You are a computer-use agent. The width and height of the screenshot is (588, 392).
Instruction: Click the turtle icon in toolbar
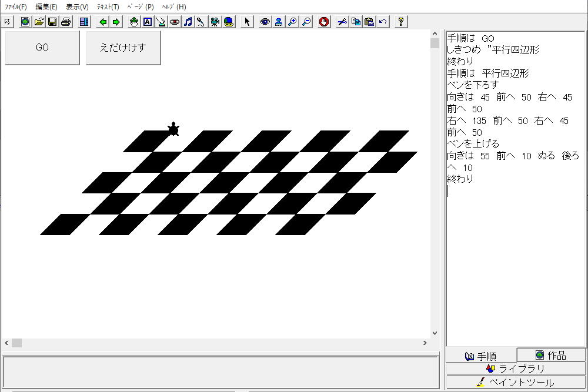[x=134, y=22]
